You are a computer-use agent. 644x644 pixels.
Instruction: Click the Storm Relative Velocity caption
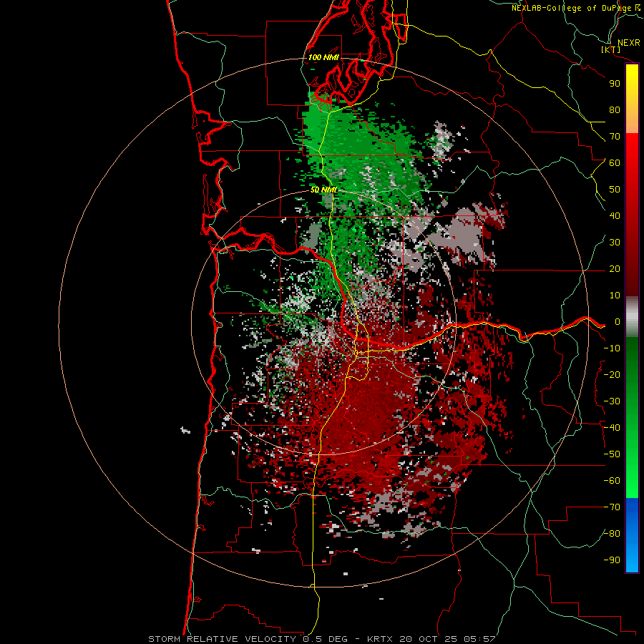coord(321,639)
